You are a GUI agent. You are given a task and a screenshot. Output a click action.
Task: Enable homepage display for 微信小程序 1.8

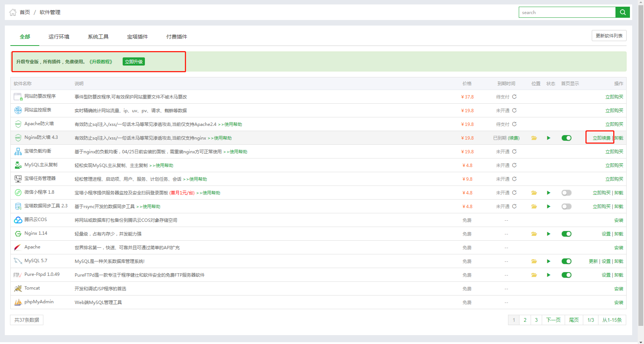[x=567, y=193]
